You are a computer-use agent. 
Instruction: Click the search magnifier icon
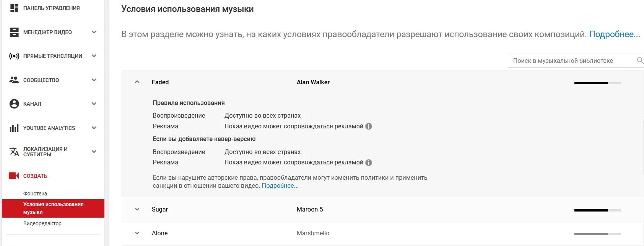click(640, 61)
